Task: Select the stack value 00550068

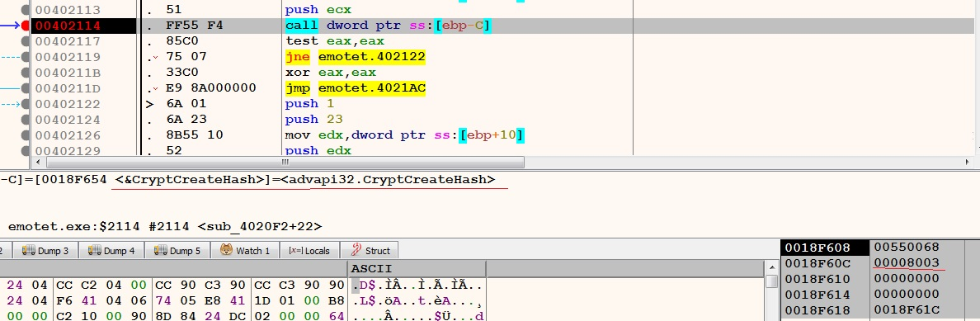Action: pyautogui.click(x=907, y=248)
